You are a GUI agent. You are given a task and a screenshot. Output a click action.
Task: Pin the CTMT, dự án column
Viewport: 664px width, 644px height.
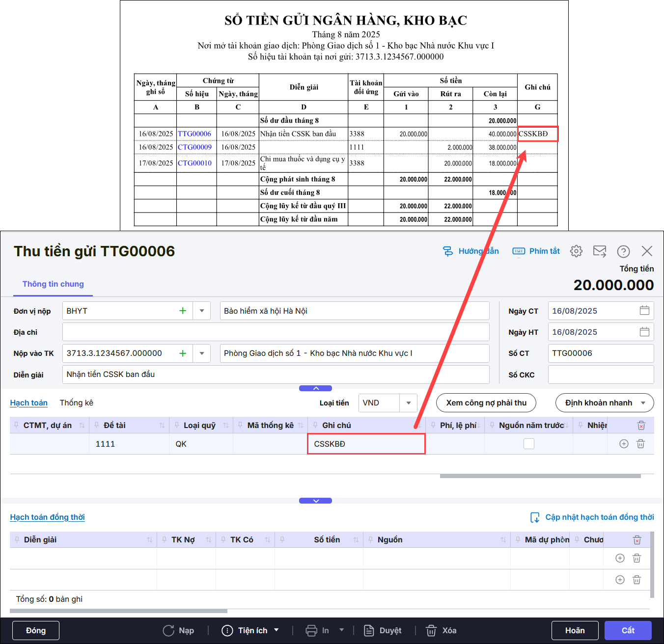16,425
